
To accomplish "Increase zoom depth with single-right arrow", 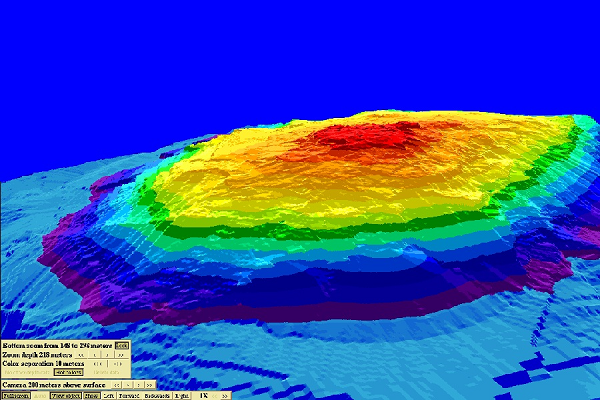I will [x=107, y=355].
